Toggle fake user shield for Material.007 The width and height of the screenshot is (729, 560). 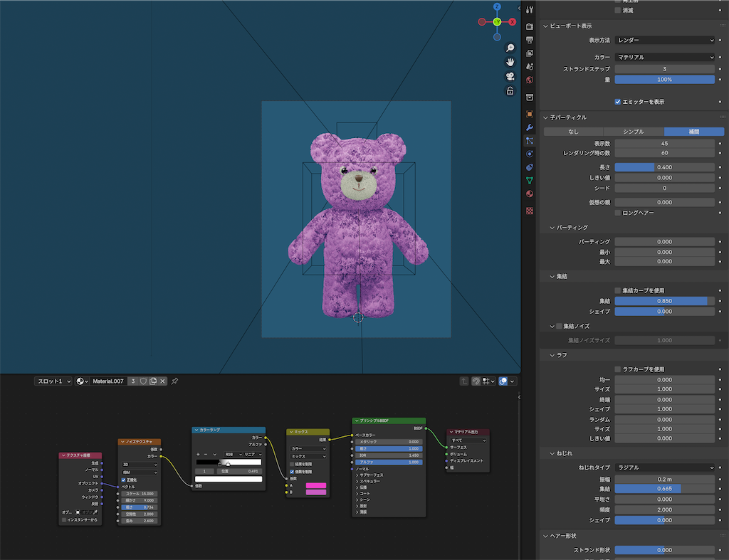click(x=143, y=381)
